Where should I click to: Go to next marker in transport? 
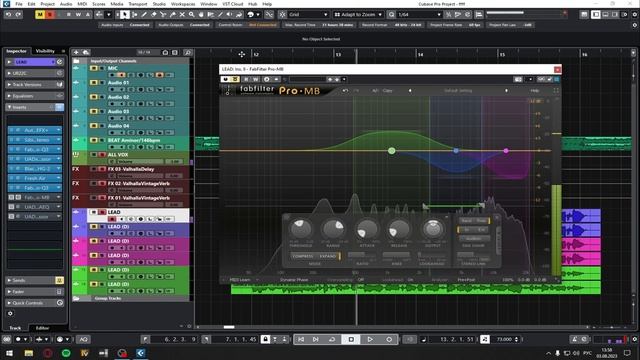pos(316,339)
